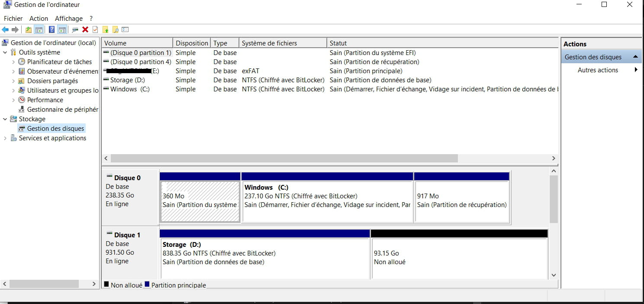The height and width of the screenshot is (304, 644).
Task: Open the Affichage menu
Action: (68, 18)
